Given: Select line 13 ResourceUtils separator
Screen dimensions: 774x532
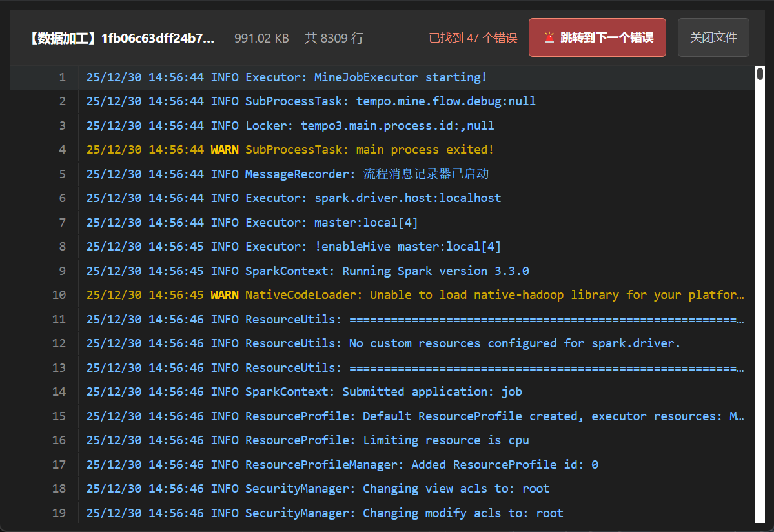Looking at the screenshot, I should coord(382,367).
